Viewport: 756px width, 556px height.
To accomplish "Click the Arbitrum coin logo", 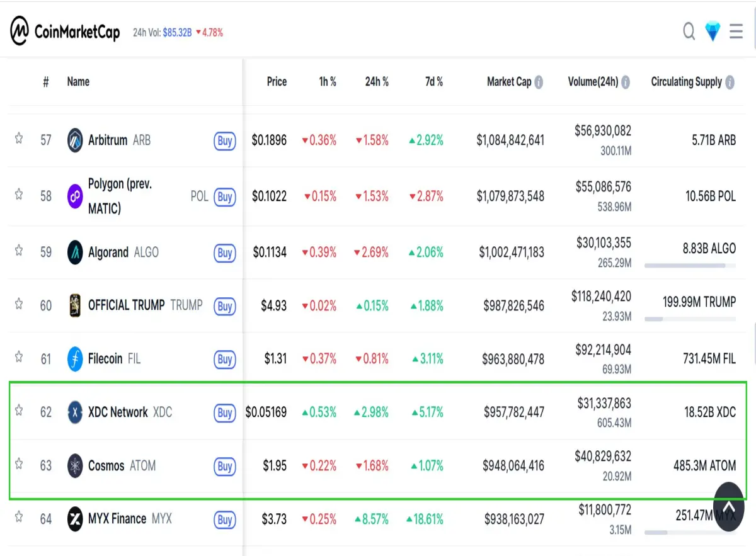I will (75, 140).
